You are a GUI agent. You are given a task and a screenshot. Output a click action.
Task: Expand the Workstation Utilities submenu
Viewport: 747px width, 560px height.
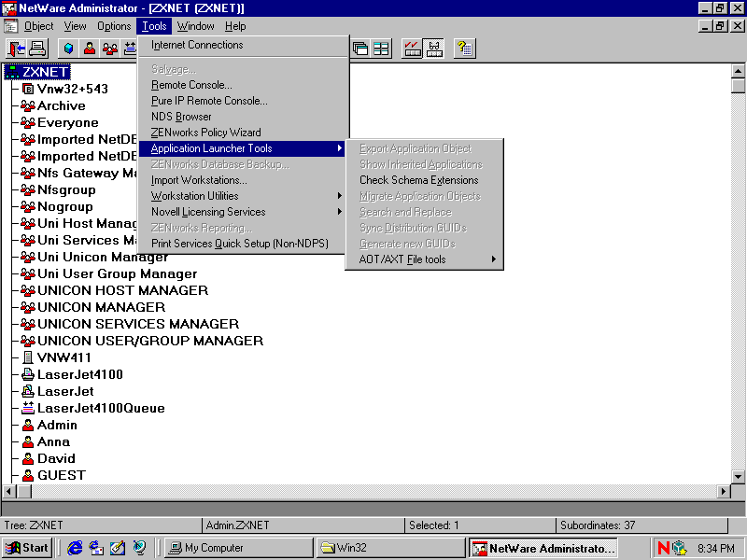[x=242, y=196]
